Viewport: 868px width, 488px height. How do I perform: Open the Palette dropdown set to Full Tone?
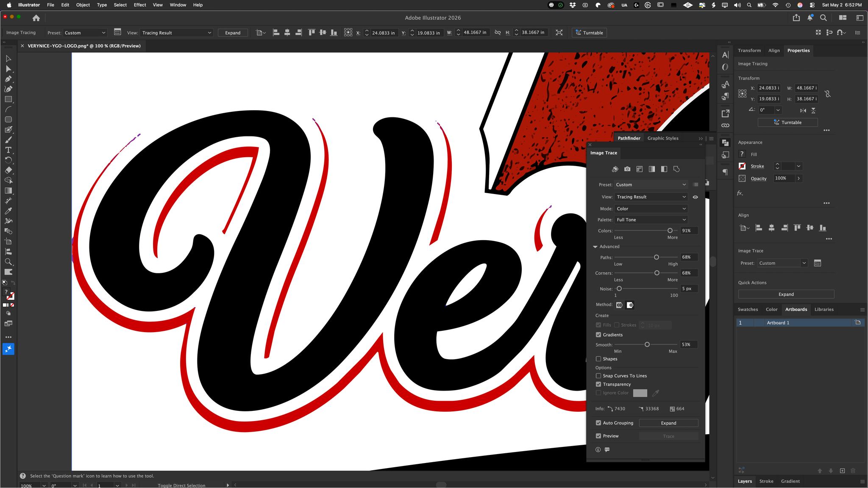click(651, 220)
